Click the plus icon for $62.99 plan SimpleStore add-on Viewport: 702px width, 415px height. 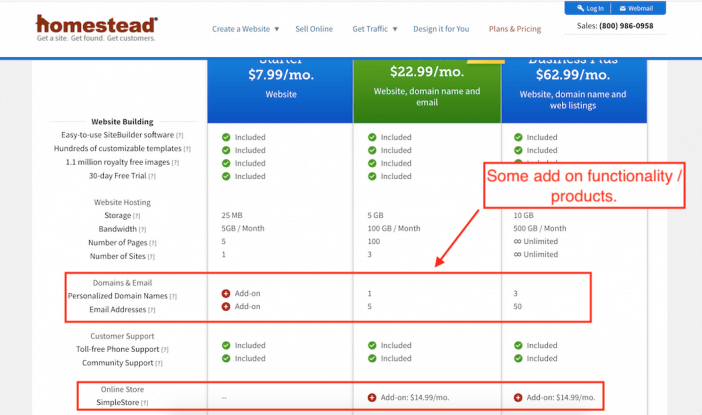click(x=518, y=398)
